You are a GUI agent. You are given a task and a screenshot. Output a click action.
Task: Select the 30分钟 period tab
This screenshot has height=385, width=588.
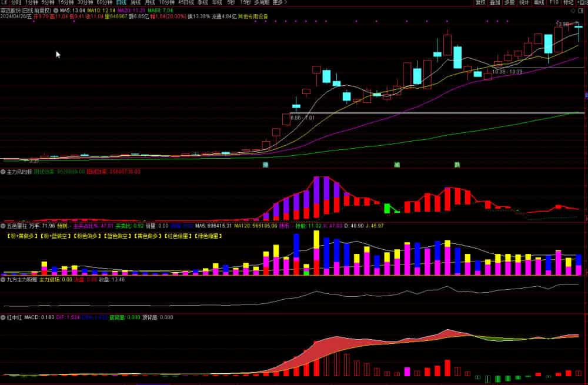(x=85, y=2)
